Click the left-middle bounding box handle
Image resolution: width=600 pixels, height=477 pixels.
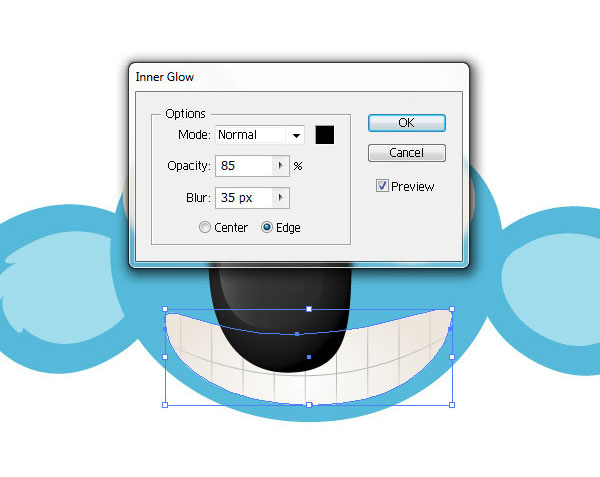[165, 357]
